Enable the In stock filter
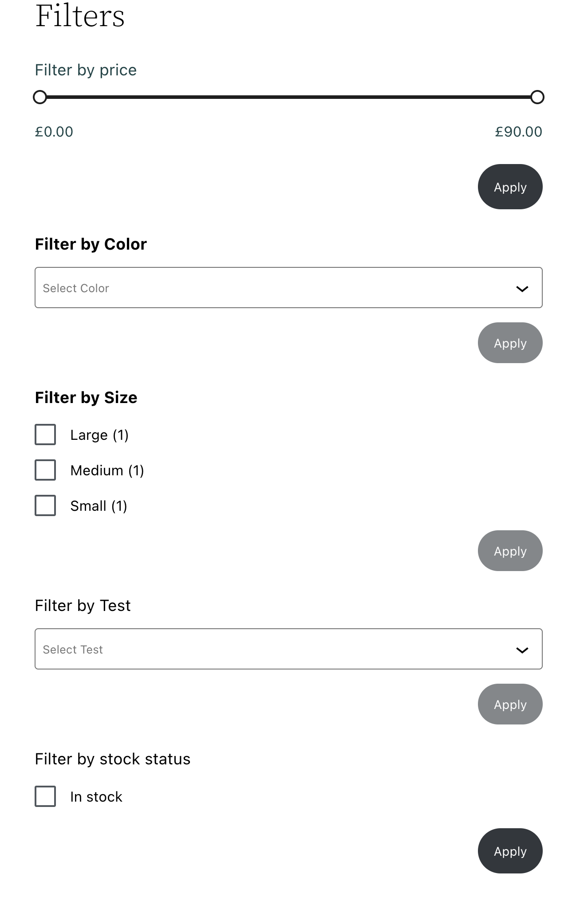Viewport: 576px width, 924px height. 45,796
